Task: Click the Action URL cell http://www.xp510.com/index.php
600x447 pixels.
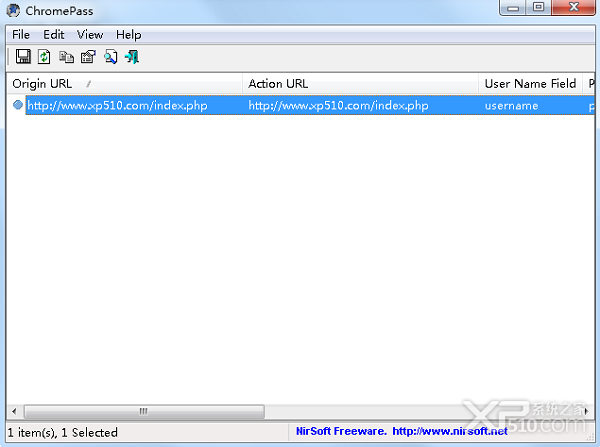Action: point(338,105)
